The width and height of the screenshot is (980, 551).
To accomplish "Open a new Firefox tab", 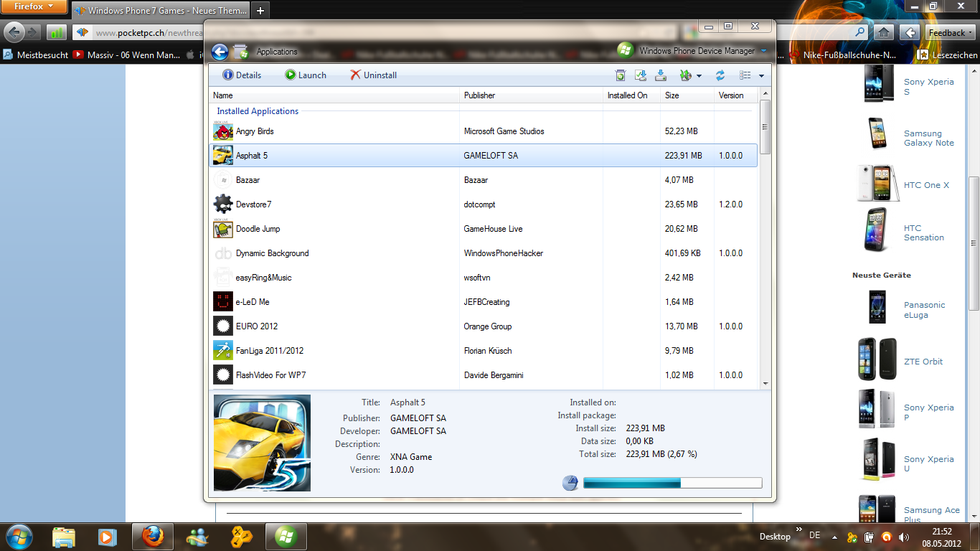I will (260, 11).
